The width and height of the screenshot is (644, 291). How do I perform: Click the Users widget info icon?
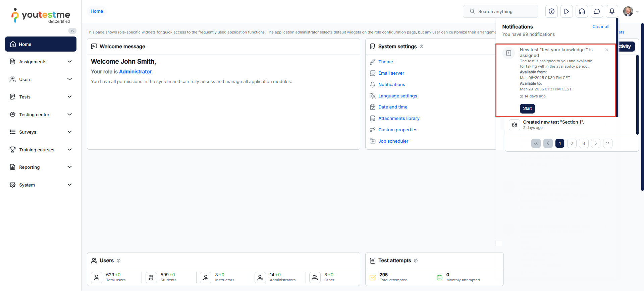coord(118,261)
